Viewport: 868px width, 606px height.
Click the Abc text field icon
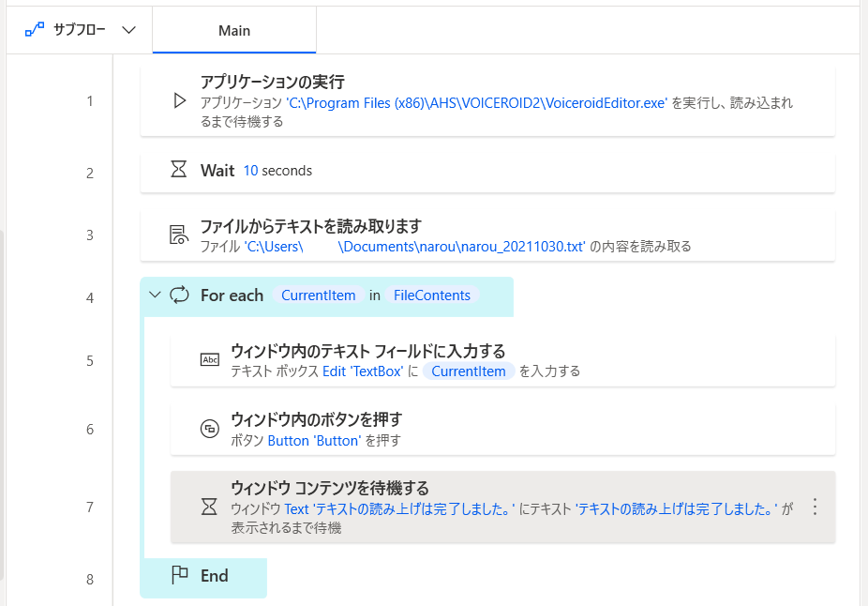pos(209,360)
